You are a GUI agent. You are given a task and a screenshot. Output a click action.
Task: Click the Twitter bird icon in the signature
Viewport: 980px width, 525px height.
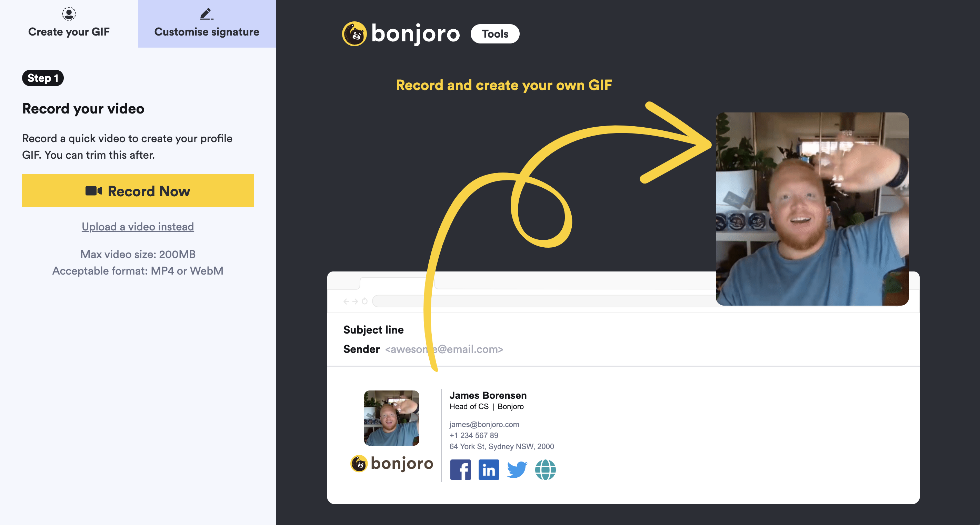click(517, 470)
